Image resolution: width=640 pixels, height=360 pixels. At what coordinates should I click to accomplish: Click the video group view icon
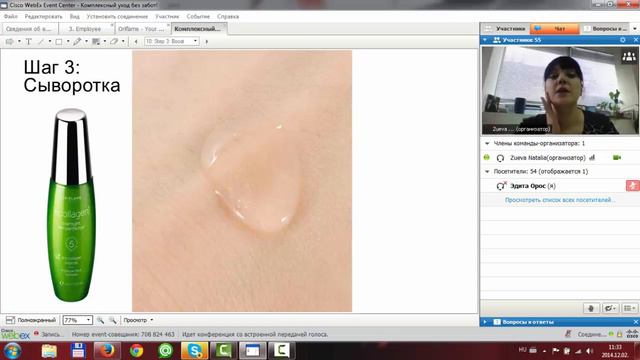[x=629, y=57]
